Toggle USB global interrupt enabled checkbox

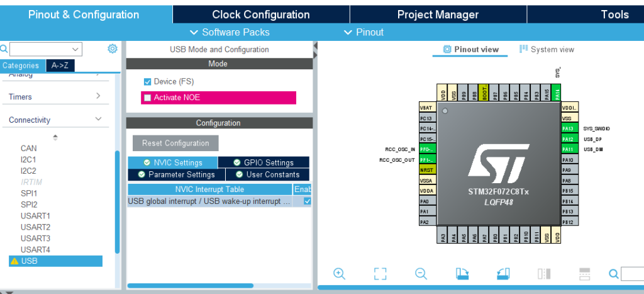307,201
